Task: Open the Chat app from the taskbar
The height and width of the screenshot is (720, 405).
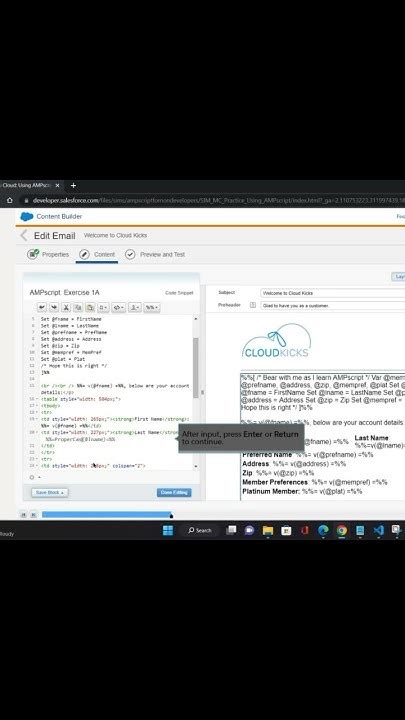Action: coord(249,530)
